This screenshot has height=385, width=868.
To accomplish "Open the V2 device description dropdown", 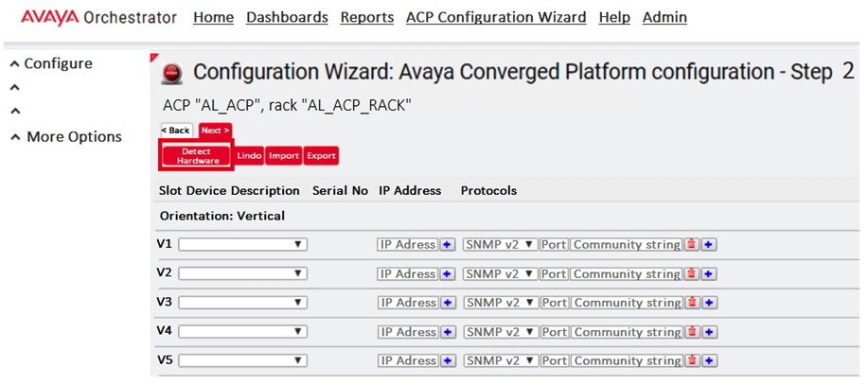I will pos(242,273).
